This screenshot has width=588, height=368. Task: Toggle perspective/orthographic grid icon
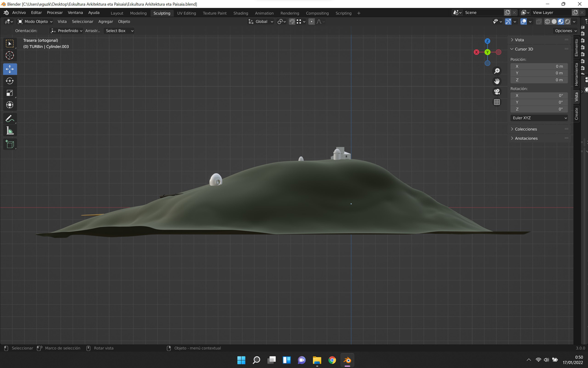click(x=497, y=102)
